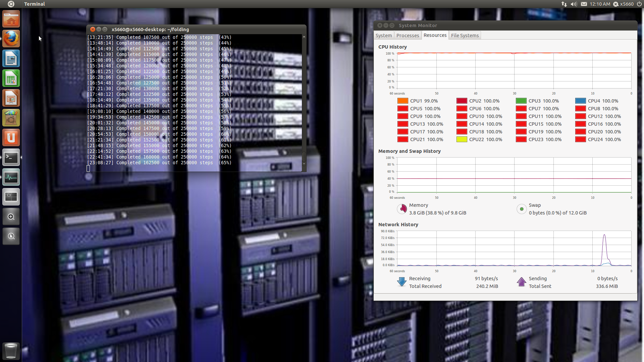Image resolution: width=644 pixels, height=362 pixels.
Task: Open the Workspace Switcher in launcher
Action: (11, 197)
